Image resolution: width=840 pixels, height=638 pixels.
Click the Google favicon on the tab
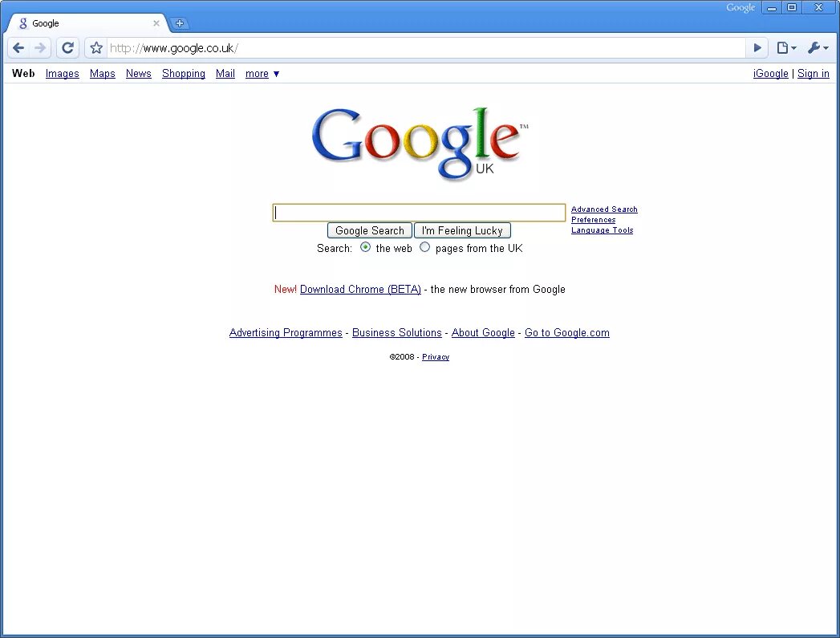[x=22, y=23]
